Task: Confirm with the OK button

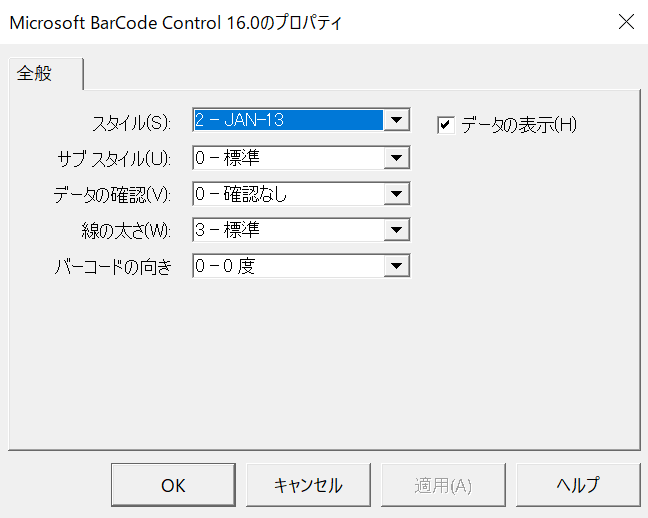Action: pos(173,485)
